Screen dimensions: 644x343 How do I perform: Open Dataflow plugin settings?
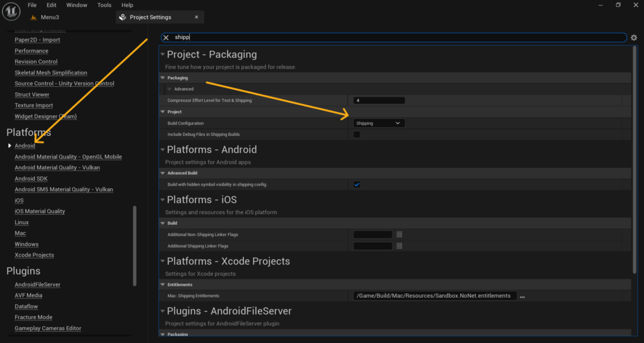26,306
